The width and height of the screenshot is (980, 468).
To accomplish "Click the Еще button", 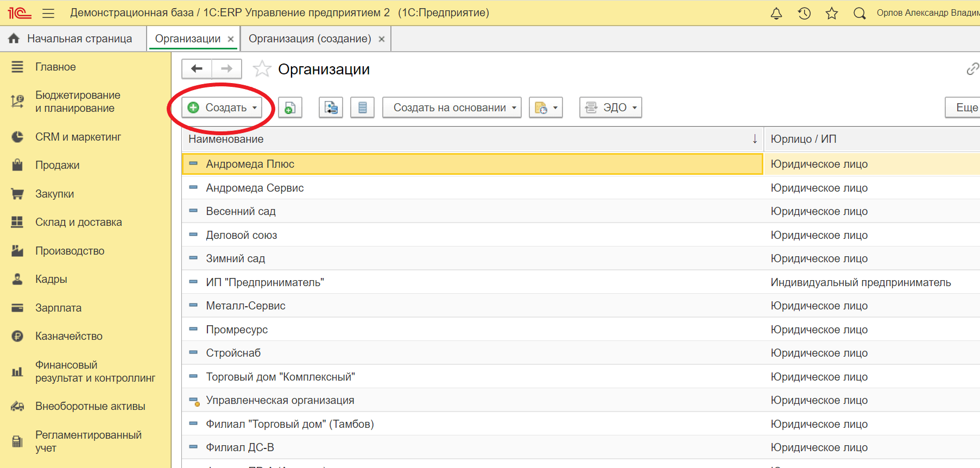I will point(964,107).
